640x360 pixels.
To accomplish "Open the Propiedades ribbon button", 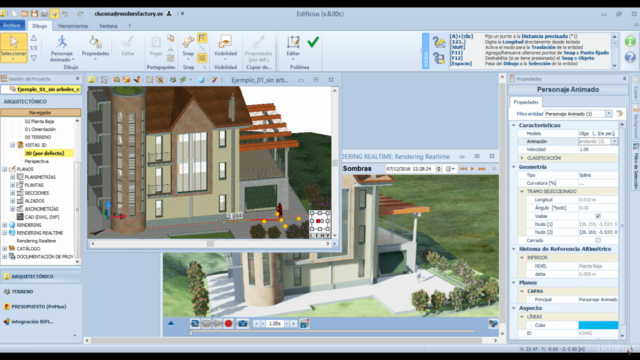I will coord(95,48).
